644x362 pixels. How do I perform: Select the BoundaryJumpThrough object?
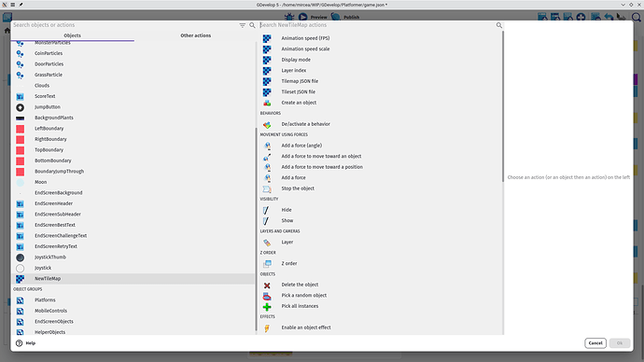133,172
